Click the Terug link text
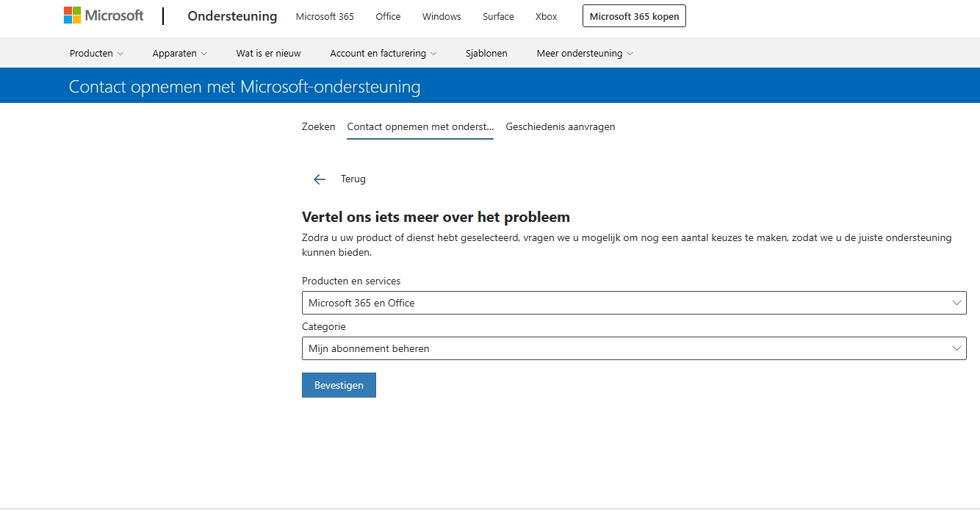This screenshot has width=980, height=510. [x=353, y=179]
